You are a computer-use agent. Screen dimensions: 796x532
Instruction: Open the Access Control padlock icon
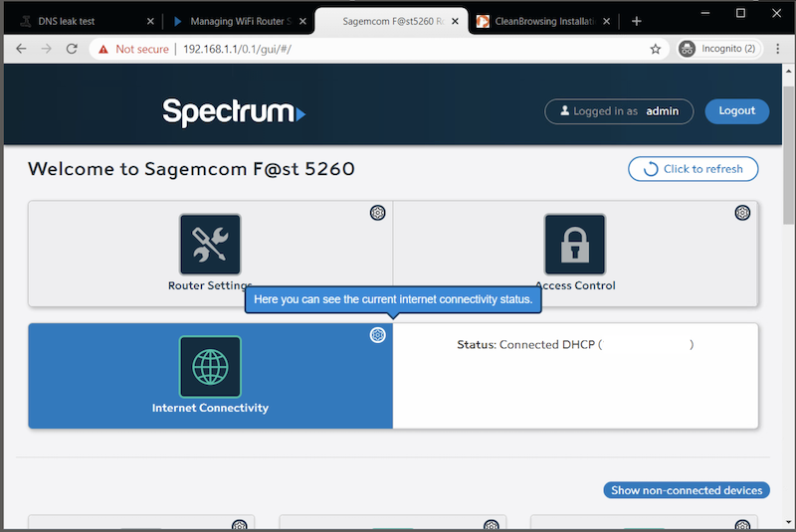coord(575,245)
